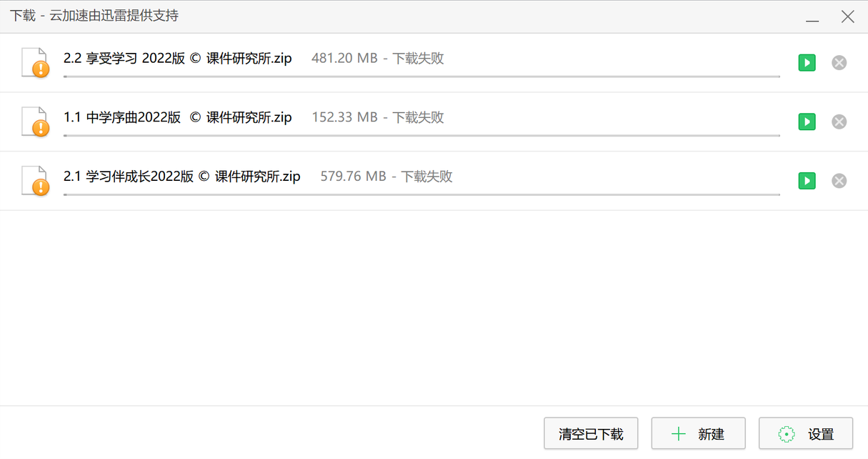Click failed file icon for 2.2 享受学习
Image resolution: width=868 pixels, height=459 pixels.
coord(35,62)
